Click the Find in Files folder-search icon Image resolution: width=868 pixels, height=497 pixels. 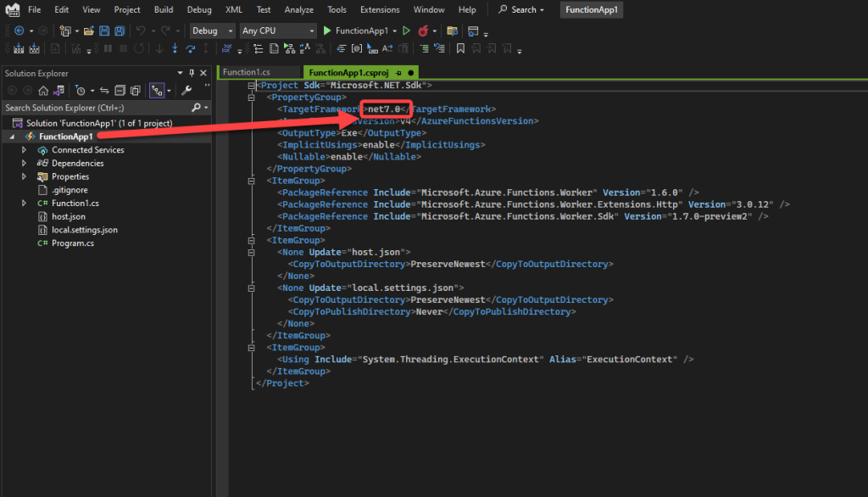click(x=453, y=31)
